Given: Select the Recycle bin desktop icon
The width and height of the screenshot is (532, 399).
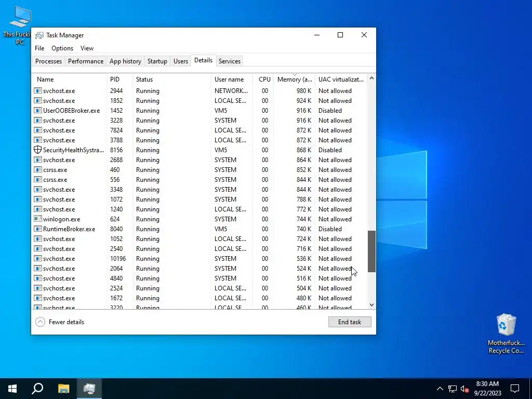Looking at the screenshot, I should pos(506,334).
